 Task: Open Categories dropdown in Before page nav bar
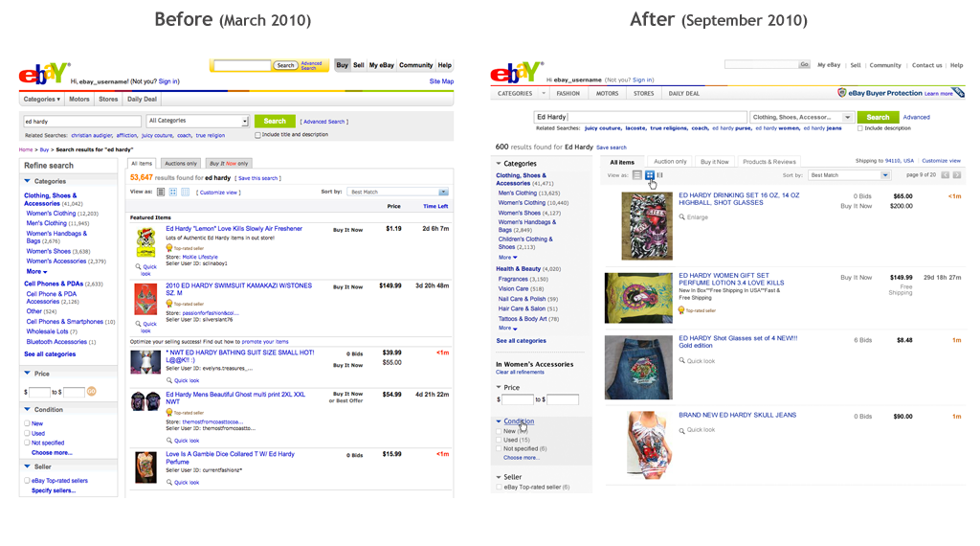coord(42,99)
